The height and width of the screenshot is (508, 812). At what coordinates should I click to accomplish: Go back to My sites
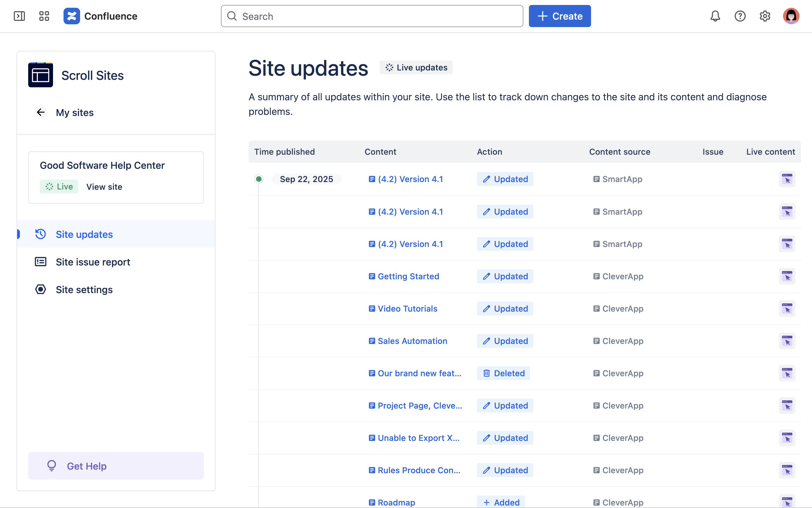click(x=74, y=112)
